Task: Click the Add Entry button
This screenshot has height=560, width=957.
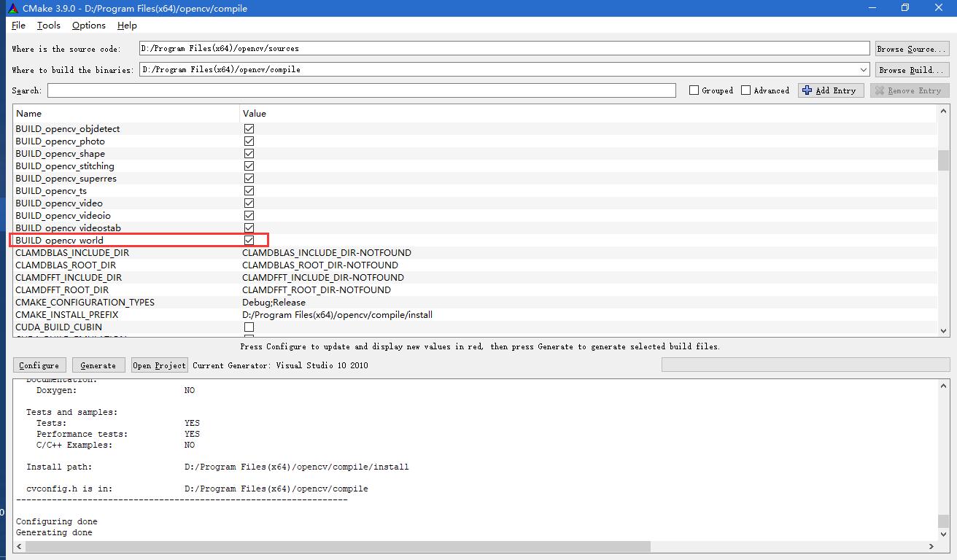Action: (831, 90)
